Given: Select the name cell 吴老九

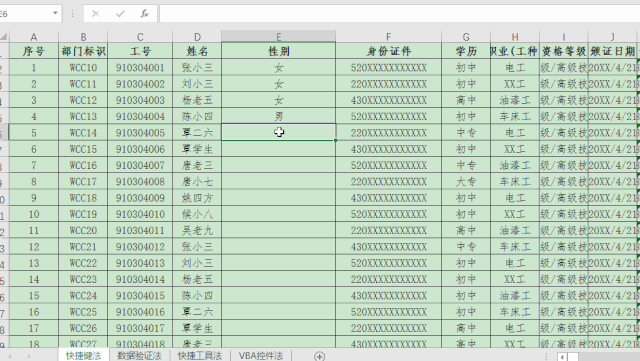Looking at the screenshot, I should pyautogui.click(x=197, y=231).
